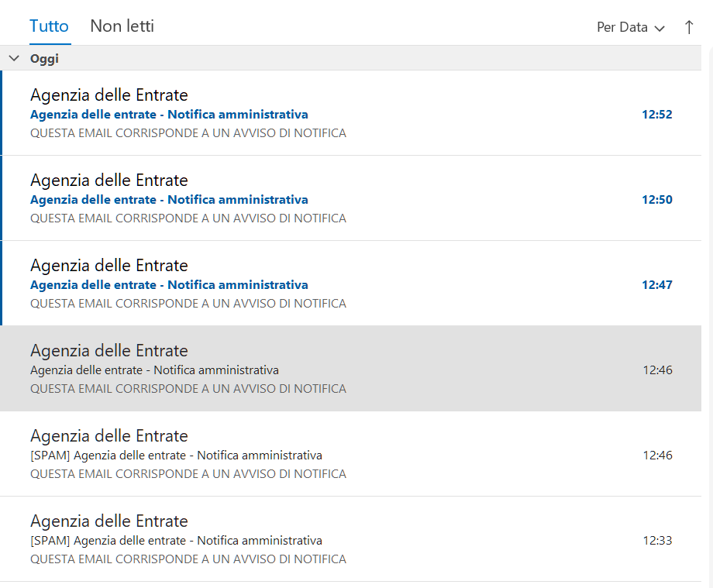Open the [SPAM] message received at 12:46
713x588 pixels.
pyautogui.click(x=176, y=456)
